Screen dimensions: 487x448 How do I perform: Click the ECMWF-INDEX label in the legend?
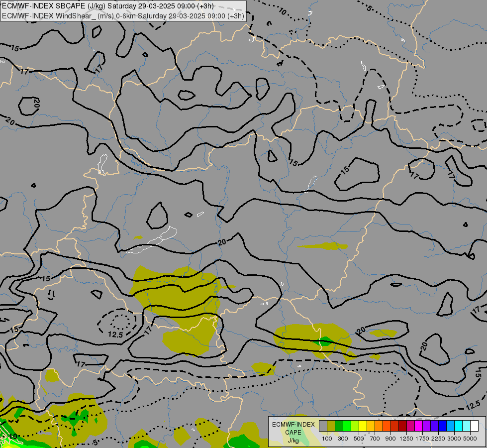(x=293, y=425)
